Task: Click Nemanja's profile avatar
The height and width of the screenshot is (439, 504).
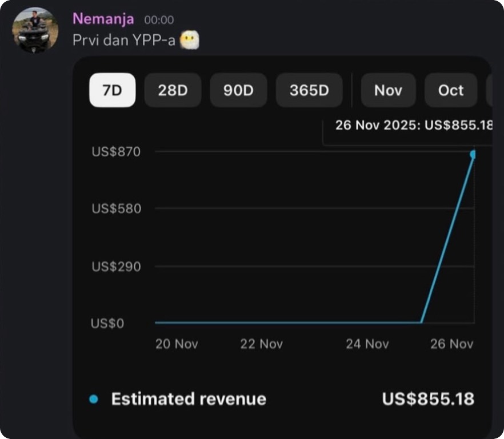Action: pos(35,30)
